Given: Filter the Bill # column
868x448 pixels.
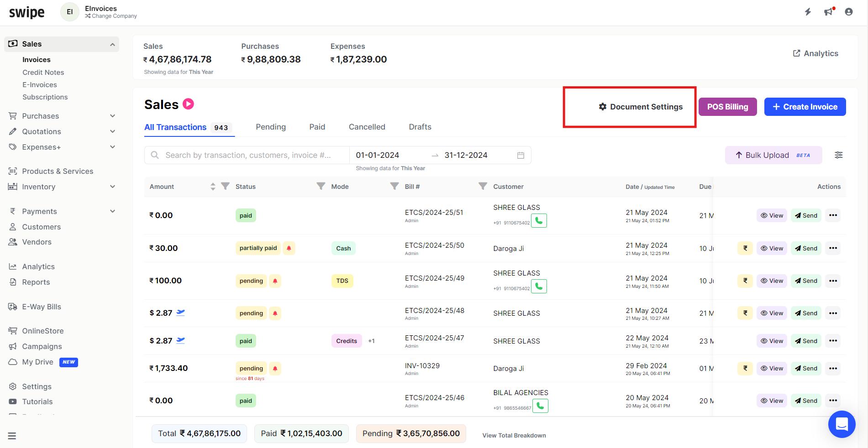Looking at the screenshot, I should coord(483,186).
